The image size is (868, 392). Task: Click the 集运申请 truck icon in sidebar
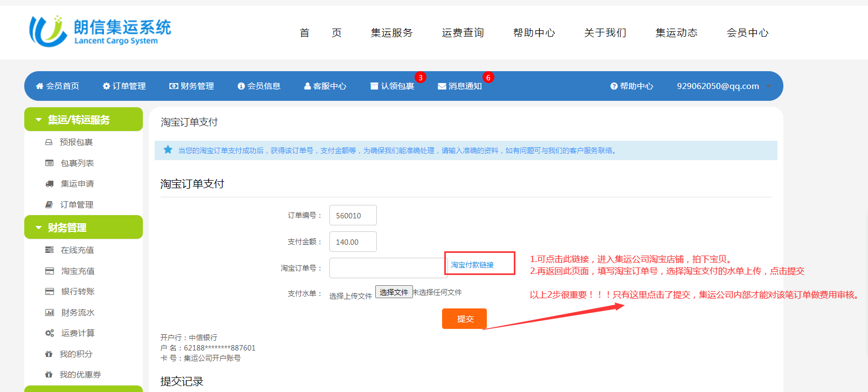click(50, 184)
